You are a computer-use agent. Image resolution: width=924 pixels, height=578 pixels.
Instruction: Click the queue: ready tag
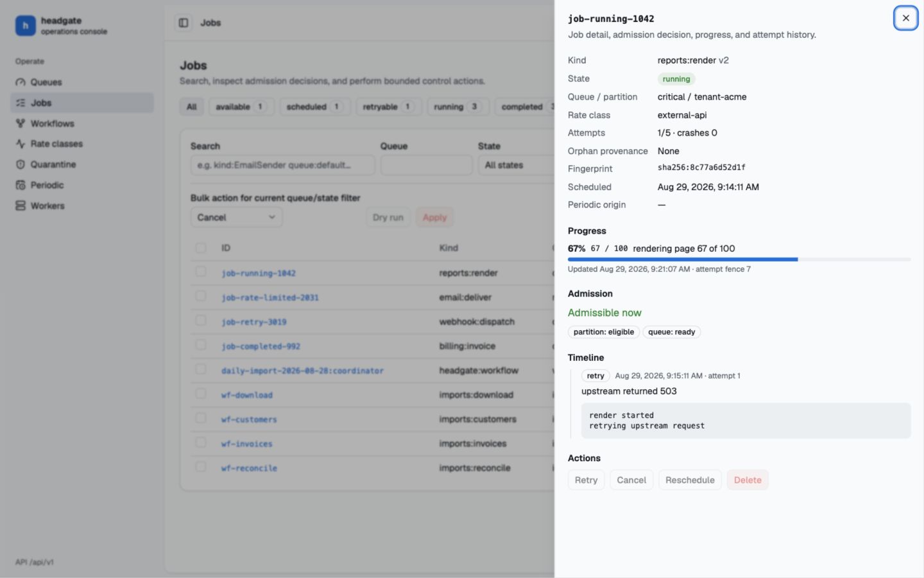672,332
